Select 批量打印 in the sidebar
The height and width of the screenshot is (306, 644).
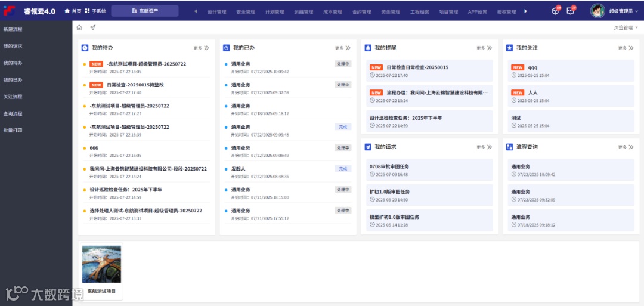point(13,130)
